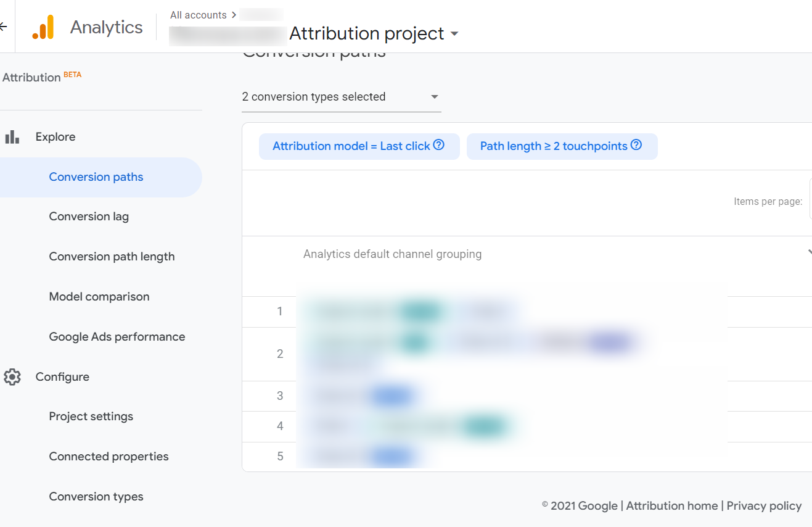Open Project settings

coord(91,417)
